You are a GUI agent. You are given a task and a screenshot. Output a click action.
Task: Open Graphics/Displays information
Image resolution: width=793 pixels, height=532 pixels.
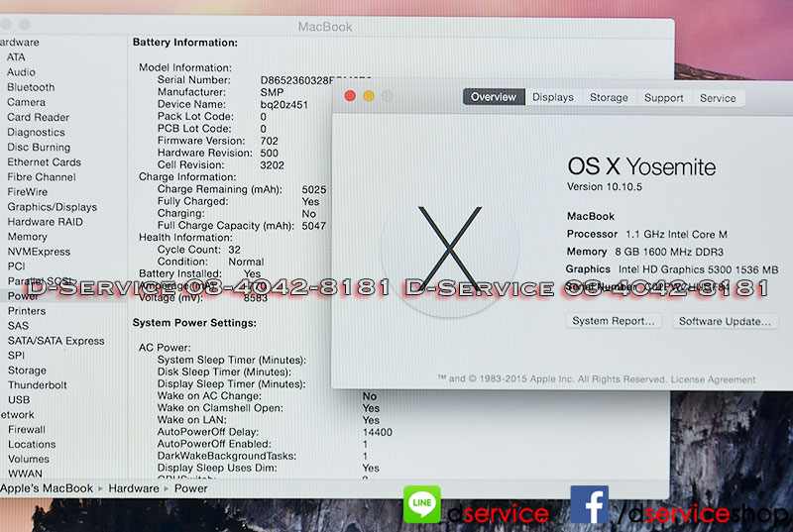tap(53, 207)
